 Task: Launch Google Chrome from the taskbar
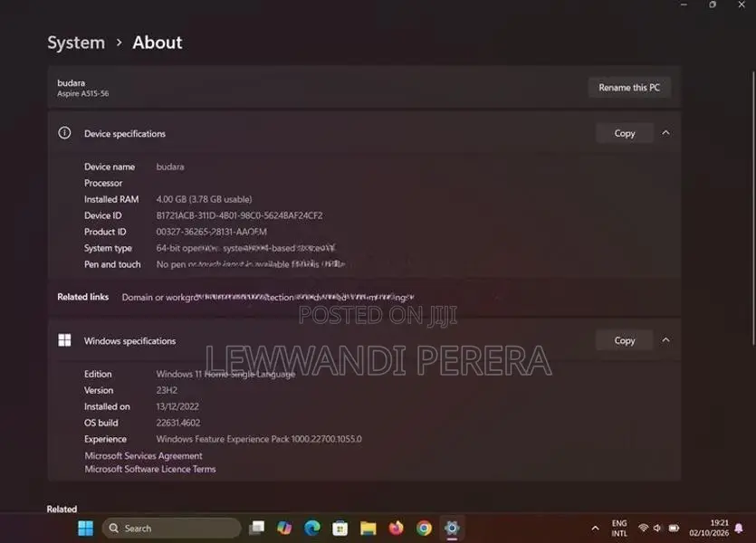(424, 529)
